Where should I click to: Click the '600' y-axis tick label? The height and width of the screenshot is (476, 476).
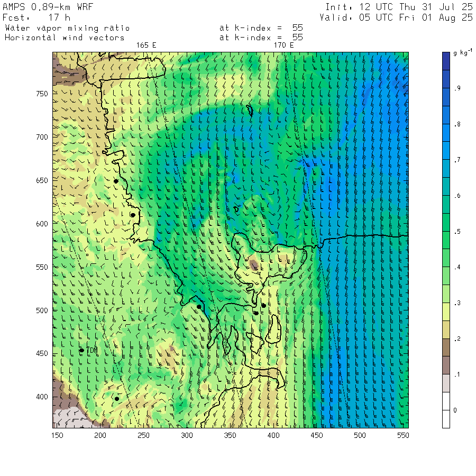42,224
